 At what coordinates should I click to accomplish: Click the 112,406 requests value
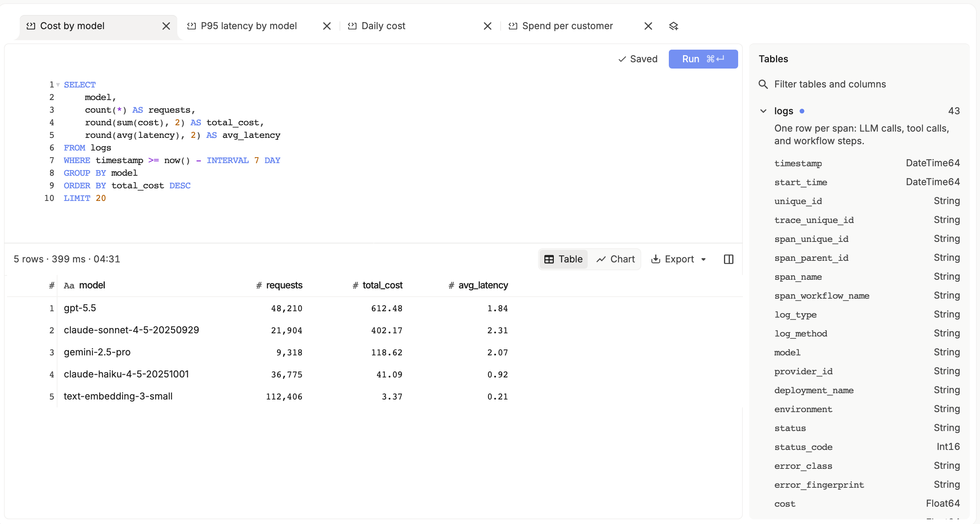tap(284, 397)
